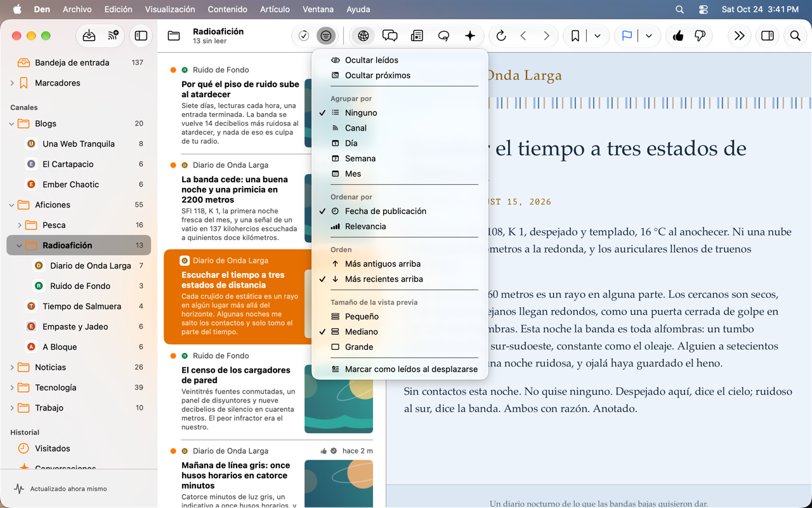Expand the Tecnología folder
Image resolution: width=812 pixels, height=508 pixels.
[12, 388]
